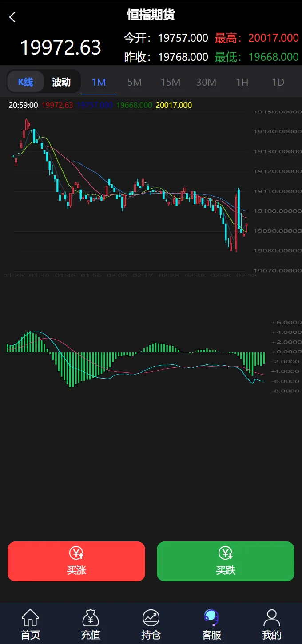Select the 1D timeframe tab
The image size is (302, 644).
tap(278, 82)
